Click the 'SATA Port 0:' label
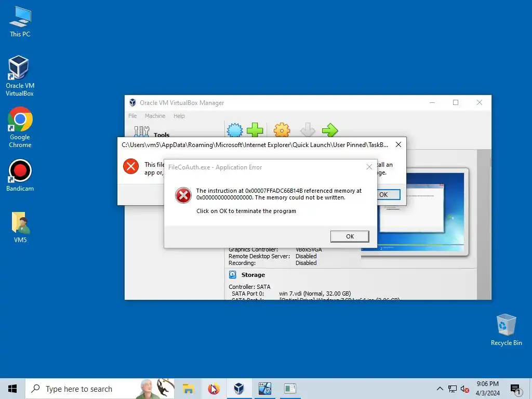Screen dimensions: 532x399 coord(248,294)
